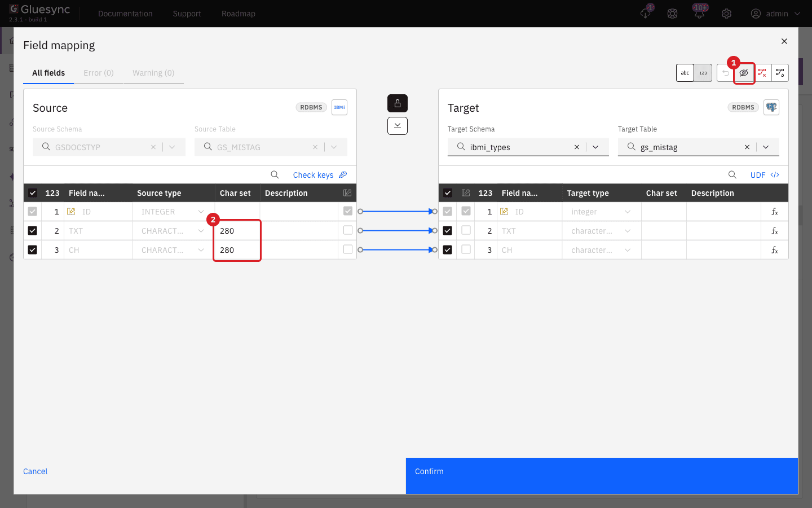Screen dimensions: 812x508
Task: Select the All fields tab
Action: [48, 73]
